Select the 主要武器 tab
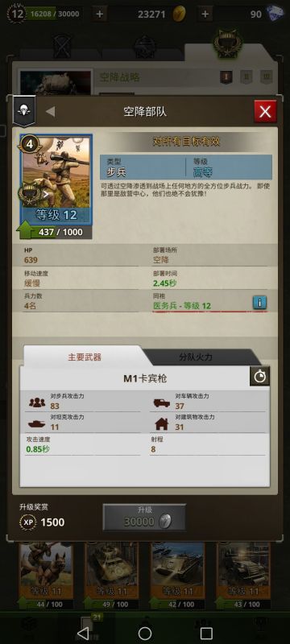The image size is (290, 644). 85,357
